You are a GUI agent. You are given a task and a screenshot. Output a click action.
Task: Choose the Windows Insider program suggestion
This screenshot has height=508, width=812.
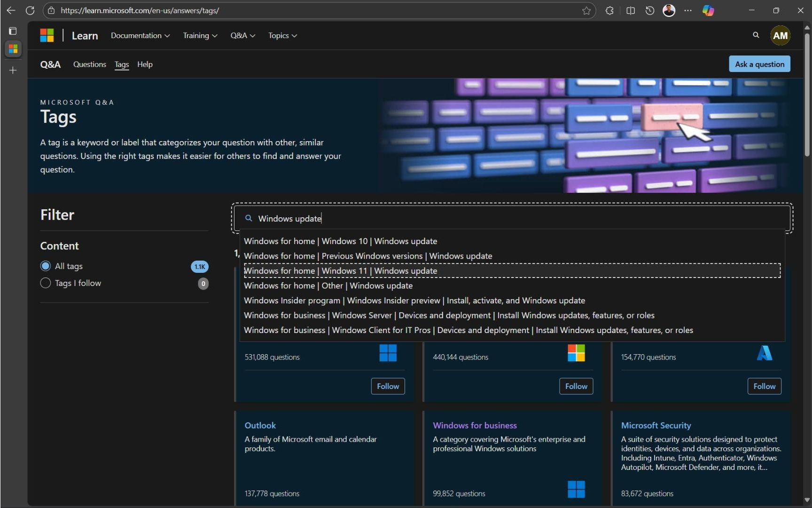point(512,301)
